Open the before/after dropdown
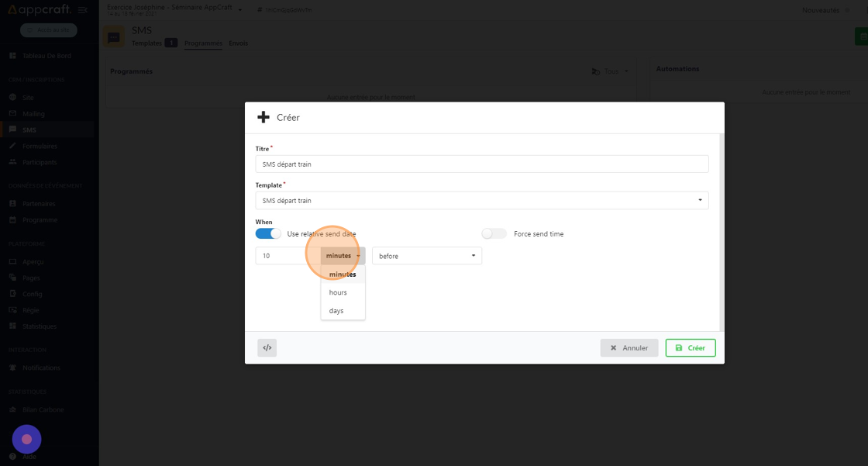The height and width of the screenshot is (466, 868). click(427, 256)
